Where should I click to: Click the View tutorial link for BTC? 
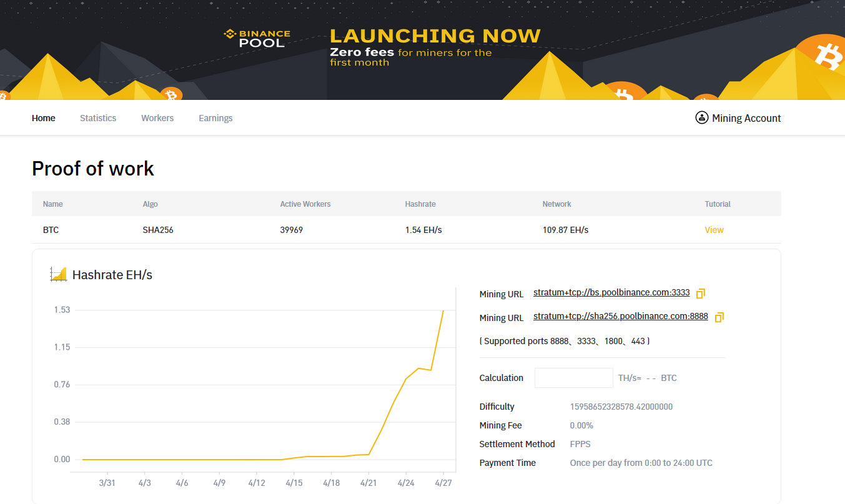714,230
